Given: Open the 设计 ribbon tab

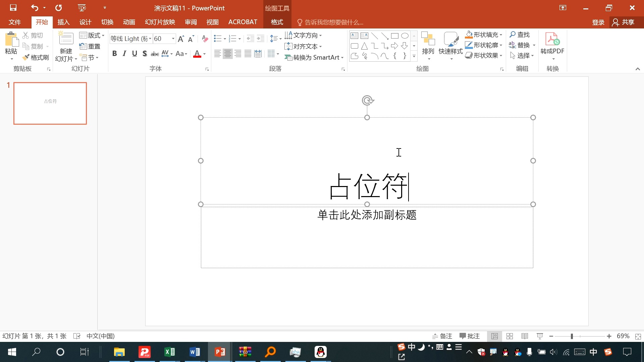Looking at the screenshot, I should [x=85, y=22].
